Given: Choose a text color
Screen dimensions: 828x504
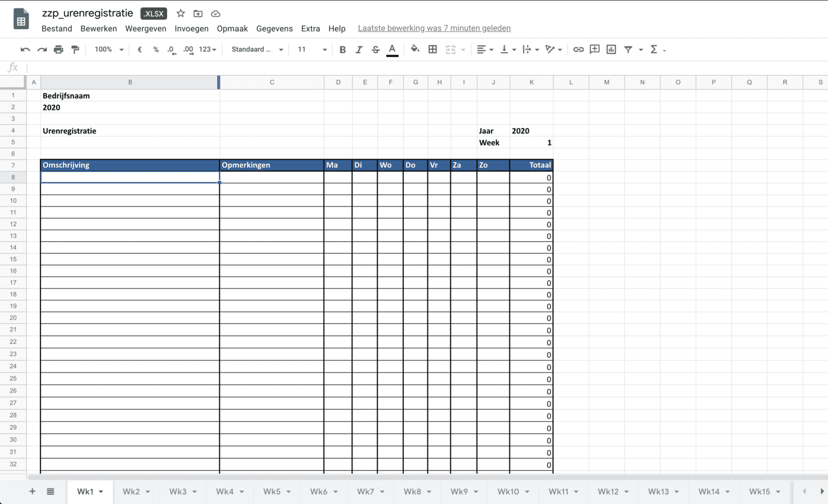Looking at the screenshot, I should 392,49.
